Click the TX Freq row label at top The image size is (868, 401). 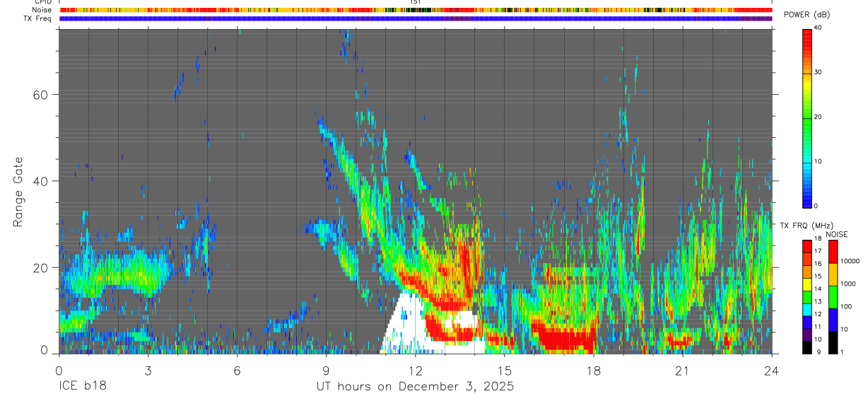point(37,18)
